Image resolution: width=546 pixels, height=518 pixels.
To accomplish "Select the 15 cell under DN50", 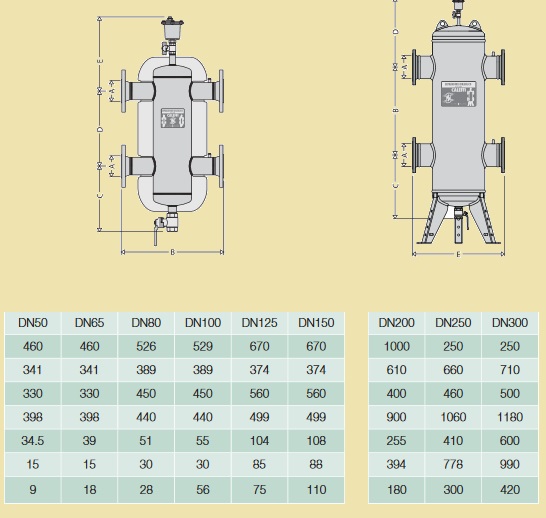I will pos(33,464).
